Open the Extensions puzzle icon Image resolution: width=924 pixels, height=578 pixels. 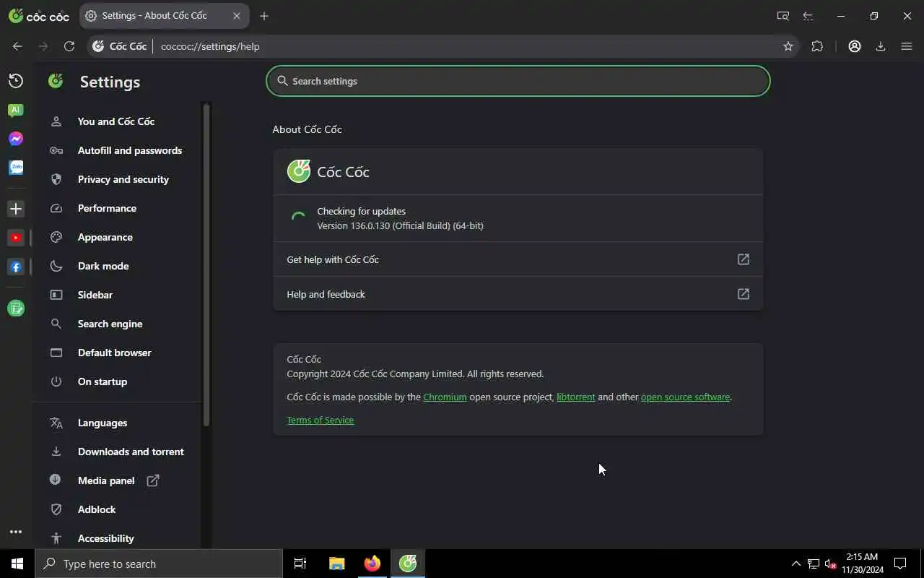coord(817,46)
